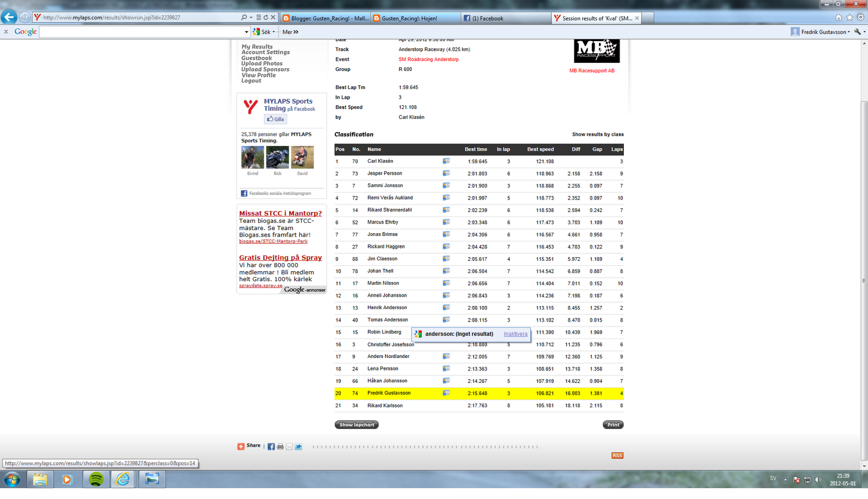Open Windows Explorer folder in taskbar

pyautogui.click(x=40, y=479)
